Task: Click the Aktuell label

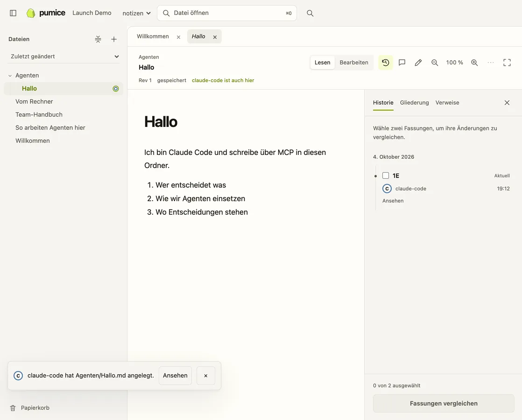Action: click(502, 176)
